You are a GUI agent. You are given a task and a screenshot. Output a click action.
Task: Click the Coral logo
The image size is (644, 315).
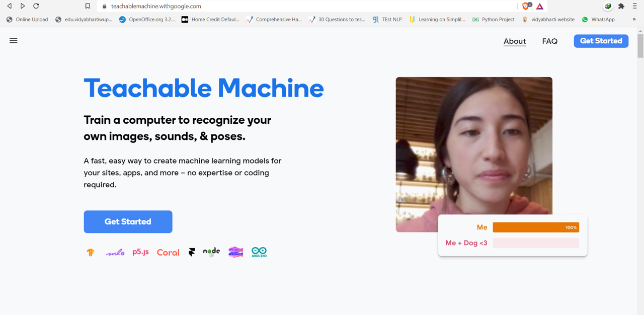tap(168, 253)
